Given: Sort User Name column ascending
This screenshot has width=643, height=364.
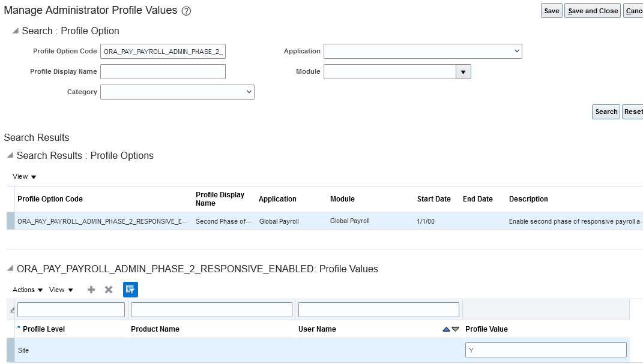Looking at the screenshot, I should click(x=446, y=329).
